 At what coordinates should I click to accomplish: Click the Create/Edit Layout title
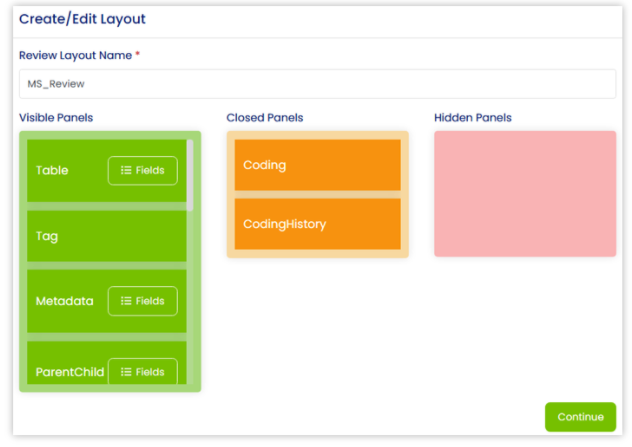(83, 19)
